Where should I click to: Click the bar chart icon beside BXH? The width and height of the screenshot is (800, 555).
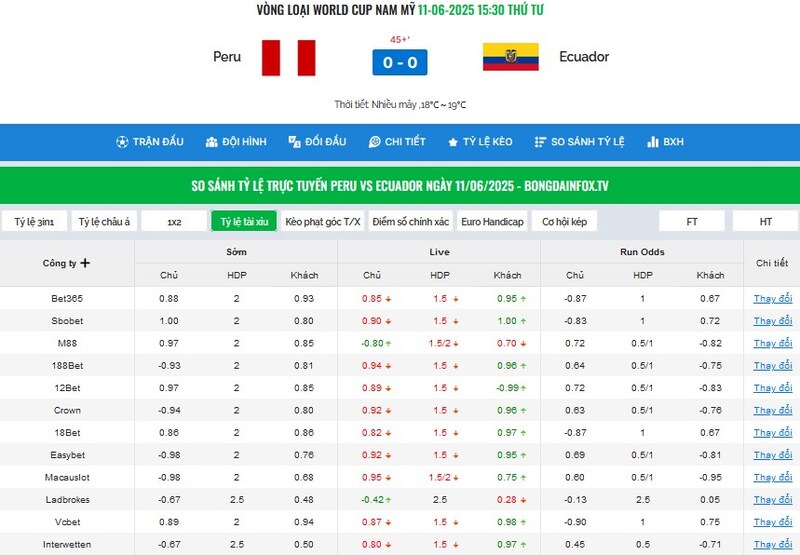click(653, 142)
